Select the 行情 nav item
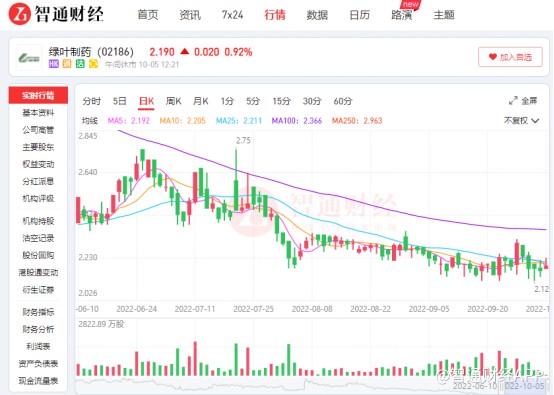The height and width of the screenshot is (395, 554). point(275,15)
